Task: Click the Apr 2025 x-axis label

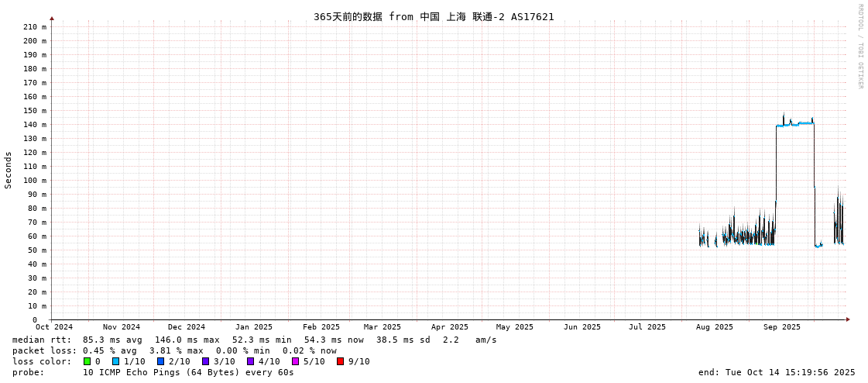Action: click(x=450, y=327)
